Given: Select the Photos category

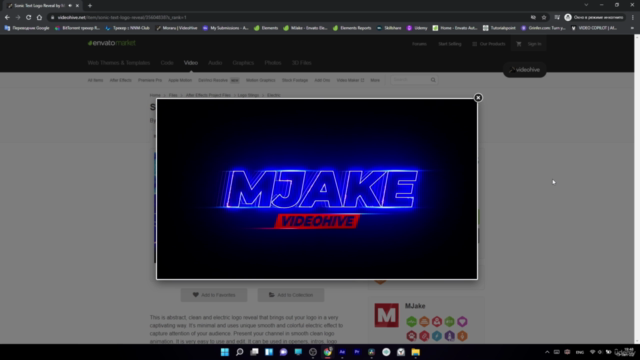Looking at the screenshot, I should click(273, 63).
